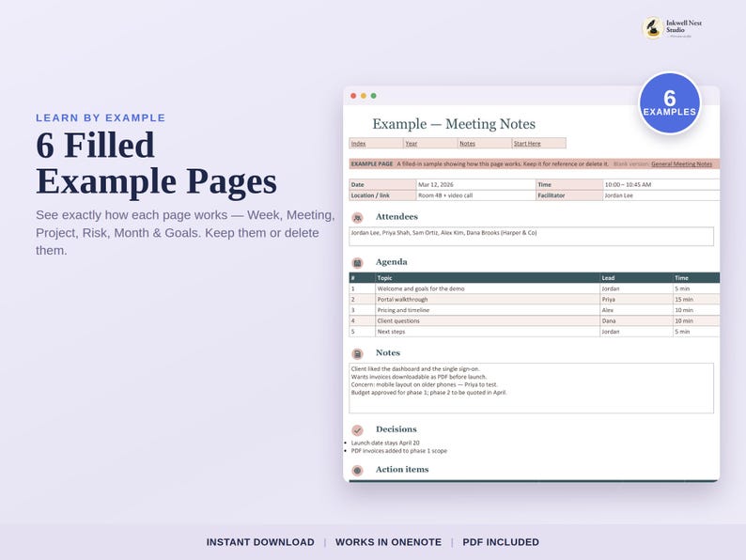Click the Facilitator label cell
The image size is (746, 560).
click(x=569, y=195)
